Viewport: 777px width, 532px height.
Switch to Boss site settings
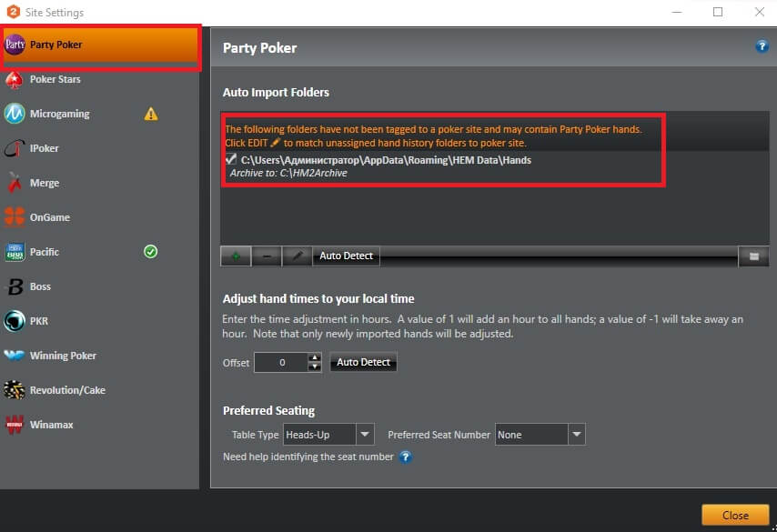[x=99, y=286]
